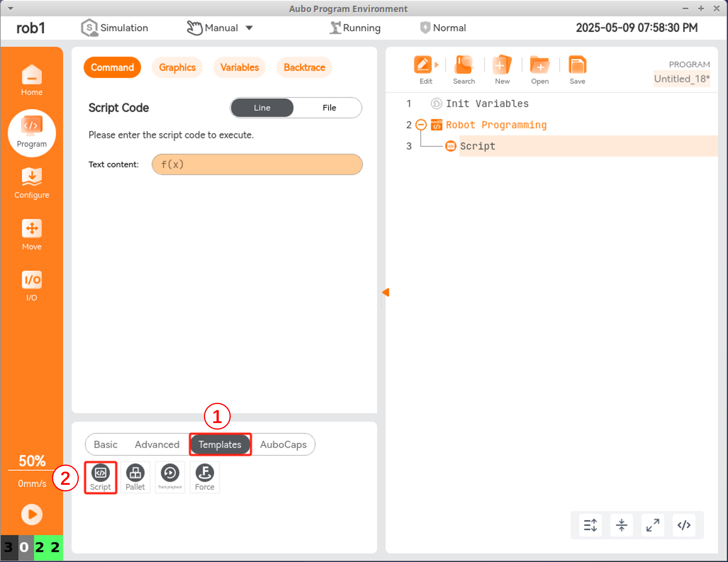Click the Script node icon on line 3

coord(451,146)
